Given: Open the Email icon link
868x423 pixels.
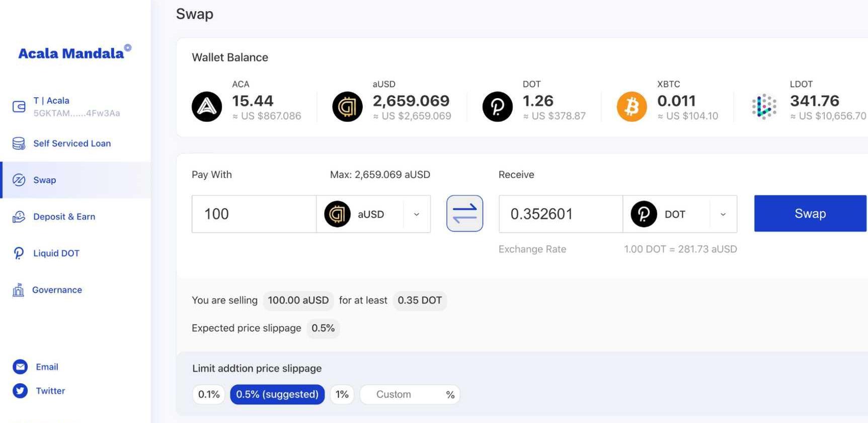Looking at the screenshot, I should point(20,367).
